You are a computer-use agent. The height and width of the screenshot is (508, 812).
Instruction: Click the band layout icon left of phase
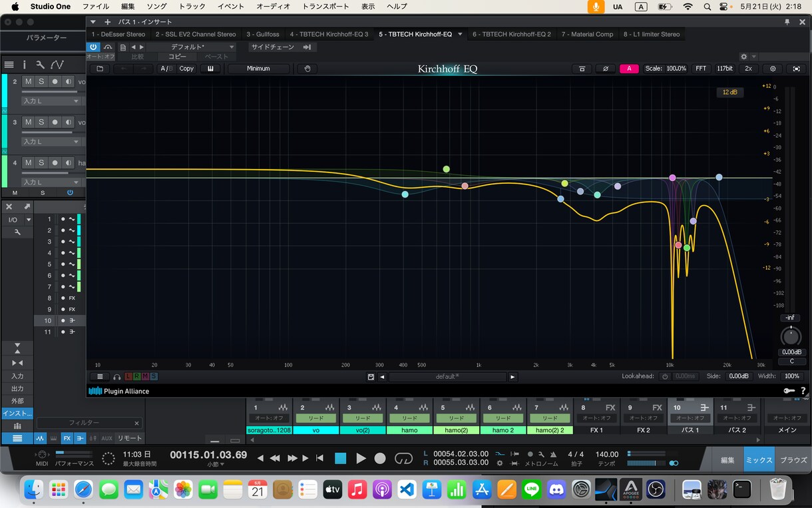click(582, 69)
